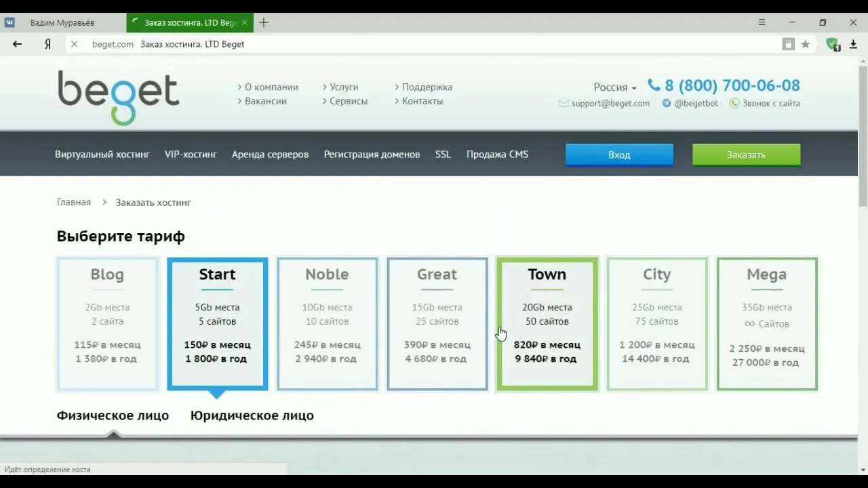Screen dimensions: 868x488
Task: Open the SSL section
Action: click(x=443, y=155)
